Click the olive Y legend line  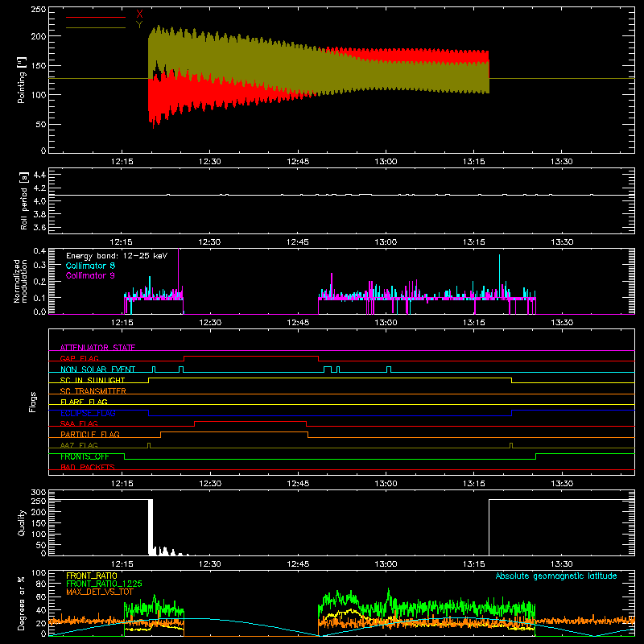point(96,28)
